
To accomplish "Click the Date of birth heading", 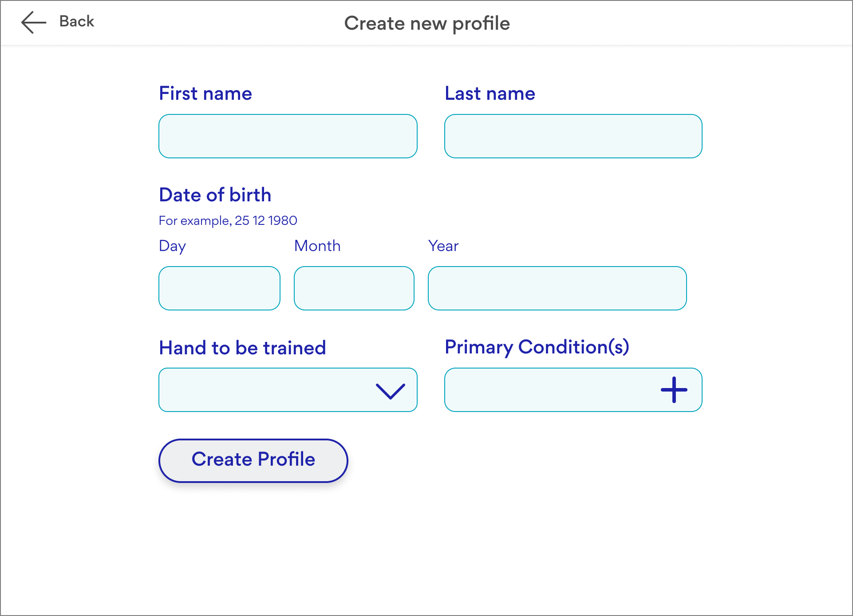I will 215,195.
